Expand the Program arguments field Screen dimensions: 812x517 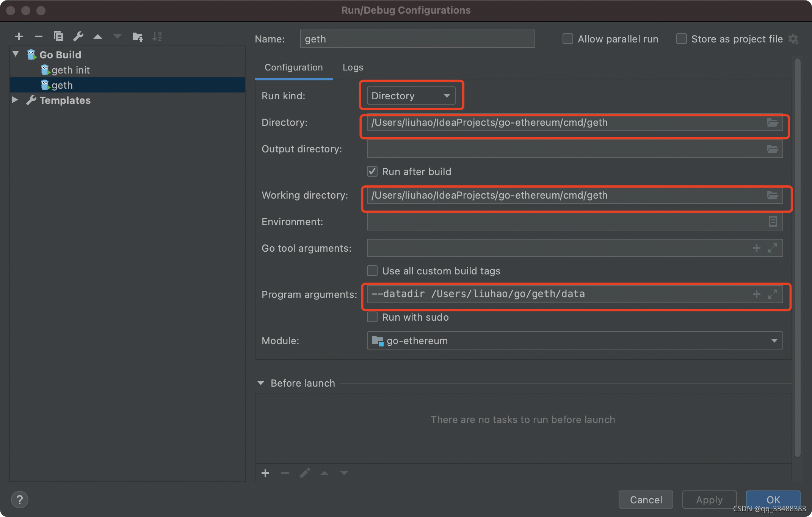coord(773,294)
